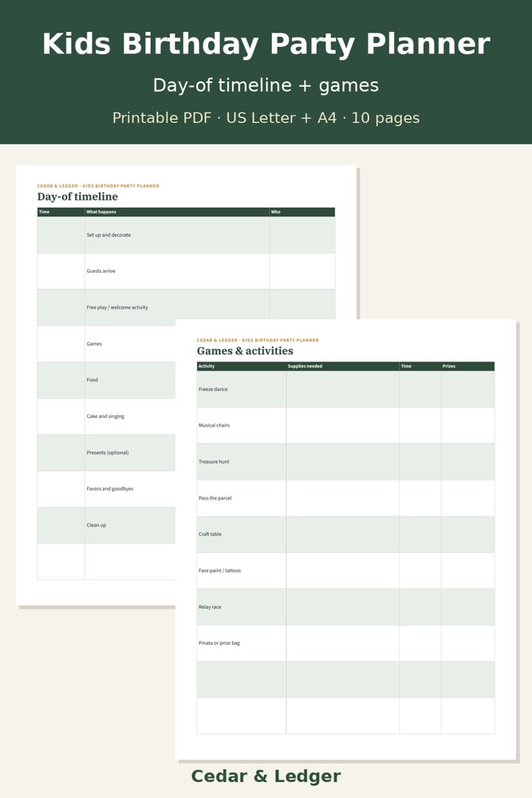Click the Freeze dance activity cell
Image resolution: width=532 pixels, height=798 pixels.
(241, 389)
